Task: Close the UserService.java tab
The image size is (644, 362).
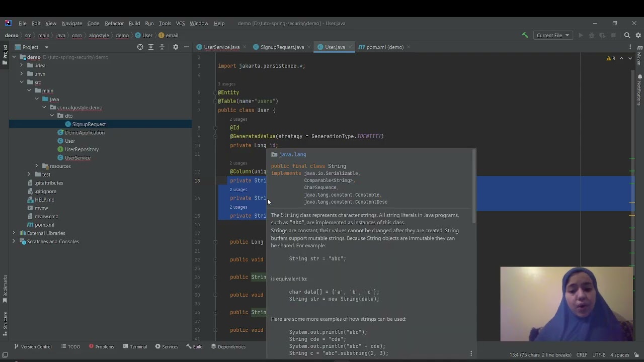Action: (x=245, y=47)
